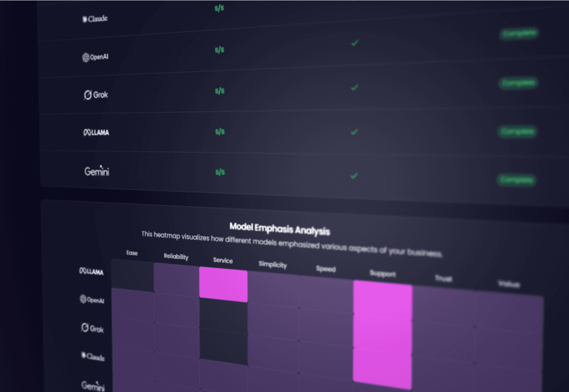Click the Speed column header in heatmap

326,269
